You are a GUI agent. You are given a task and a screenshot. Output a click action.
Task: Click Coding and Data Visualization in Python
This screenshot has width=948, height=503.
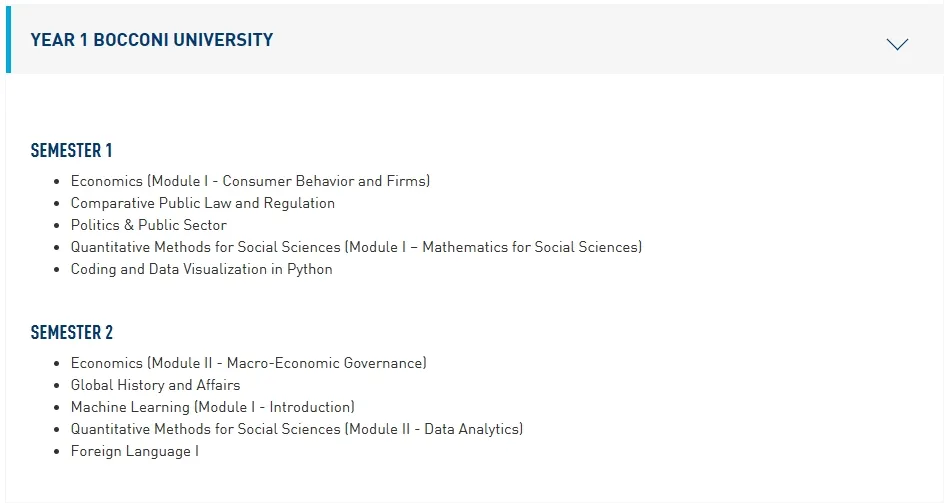coord(201,269)
